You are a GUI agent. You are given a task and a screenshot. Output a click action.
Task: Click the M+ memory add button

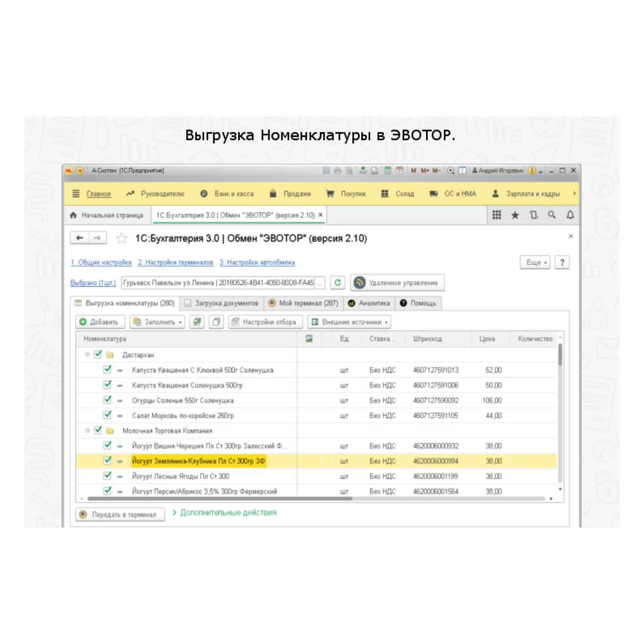coord(425,171)
